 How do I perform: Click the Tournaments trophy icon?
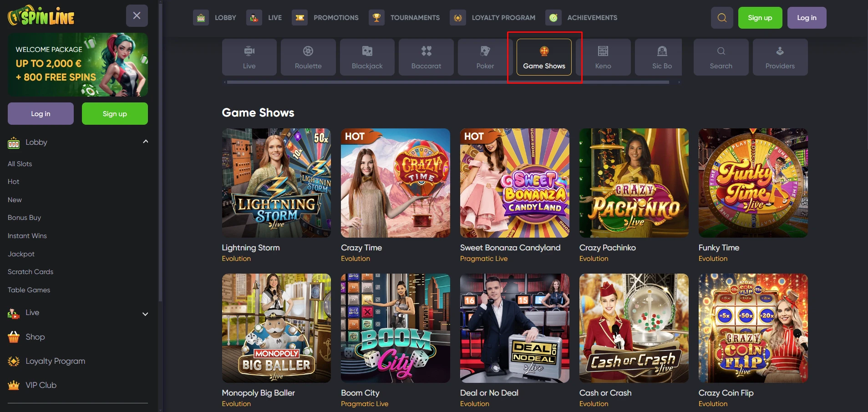(x=376, y=18)
